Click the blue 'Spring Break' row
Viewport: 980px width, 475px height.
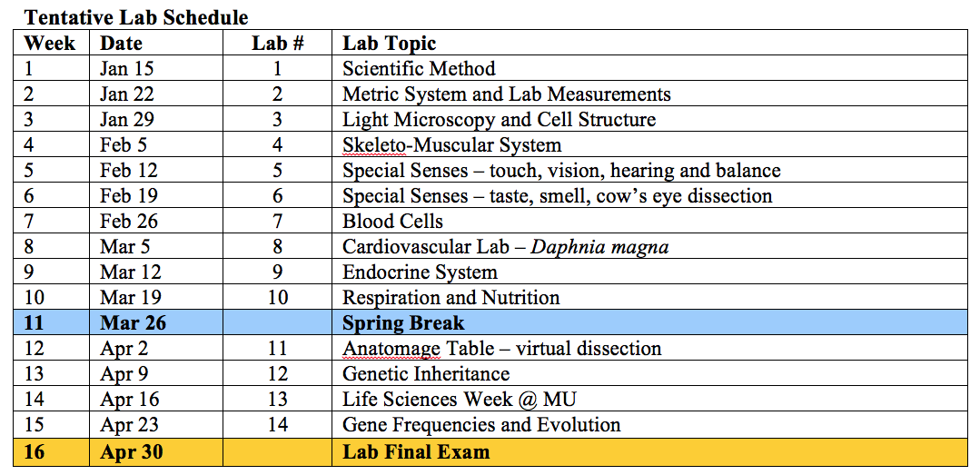(490, 323)
